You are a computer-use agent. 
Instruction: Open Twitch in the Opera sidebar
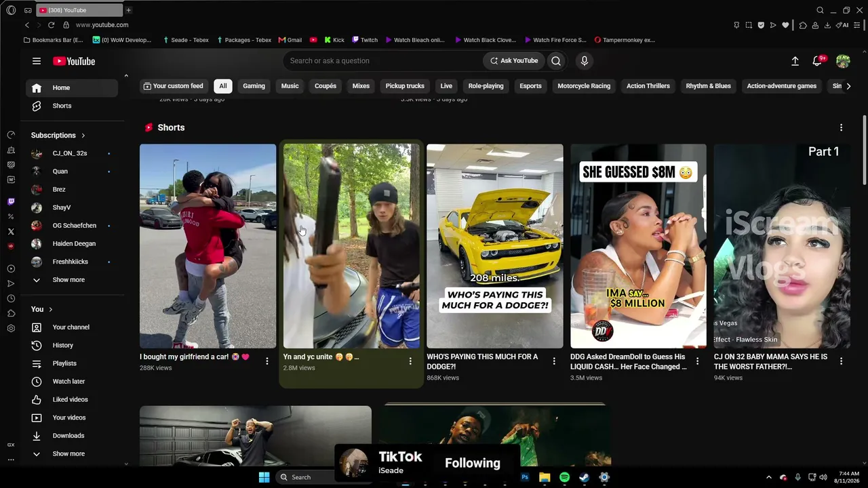(x=11, y=202)
